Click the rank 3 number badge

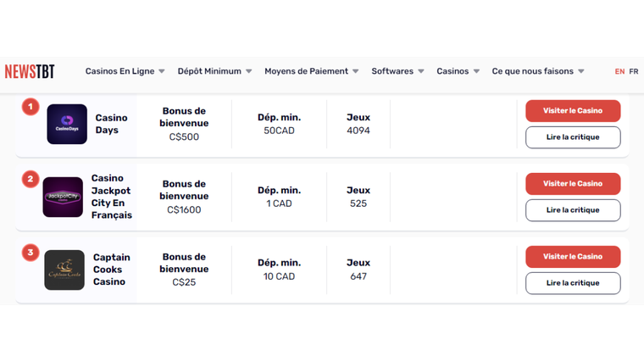[x=30, y=252]
